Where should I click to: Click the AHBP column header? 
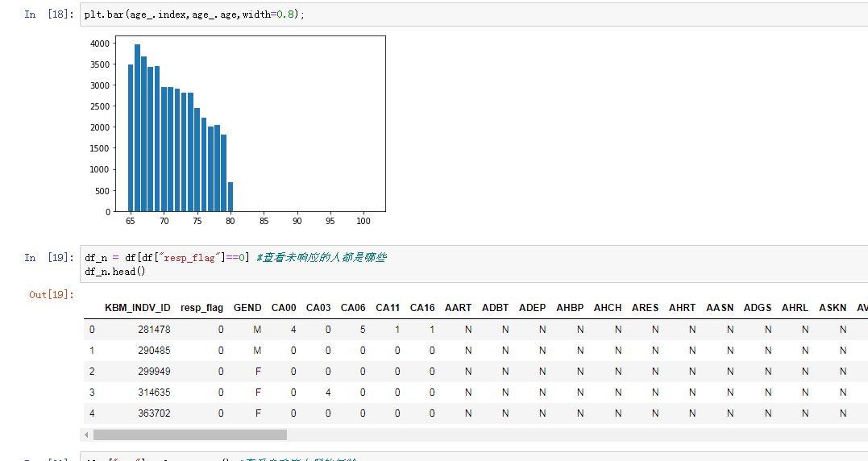(570, 308)
